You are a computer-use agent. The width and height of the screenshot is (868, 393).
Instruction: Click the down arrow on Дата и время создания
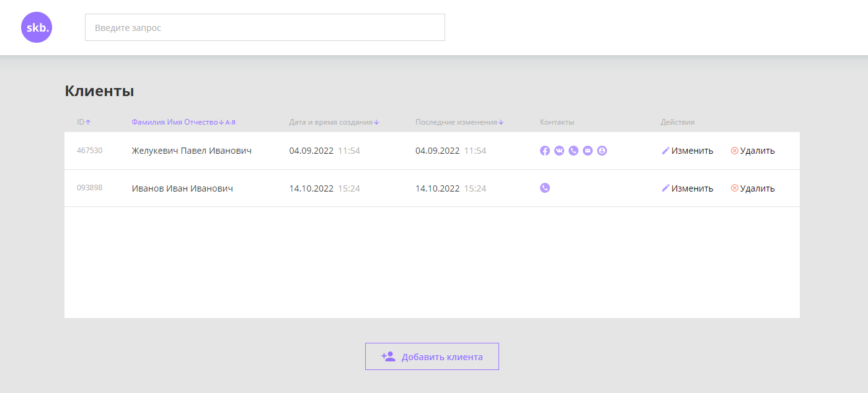click(376, 121)
